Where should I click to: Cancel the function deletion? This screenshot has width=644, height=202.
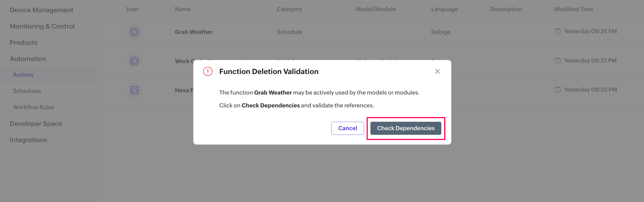tap(347, 128)
